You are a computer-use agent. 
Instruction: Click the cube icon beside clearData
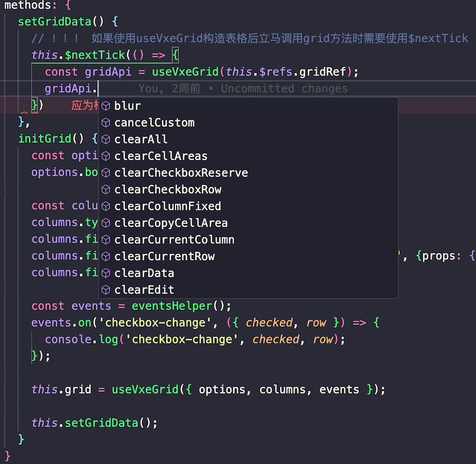pos(106,273)
